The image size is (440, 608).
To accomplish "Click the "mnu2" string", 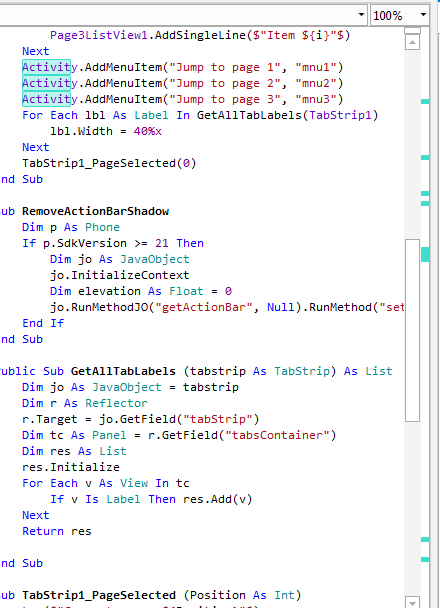I will click(316, 83).
